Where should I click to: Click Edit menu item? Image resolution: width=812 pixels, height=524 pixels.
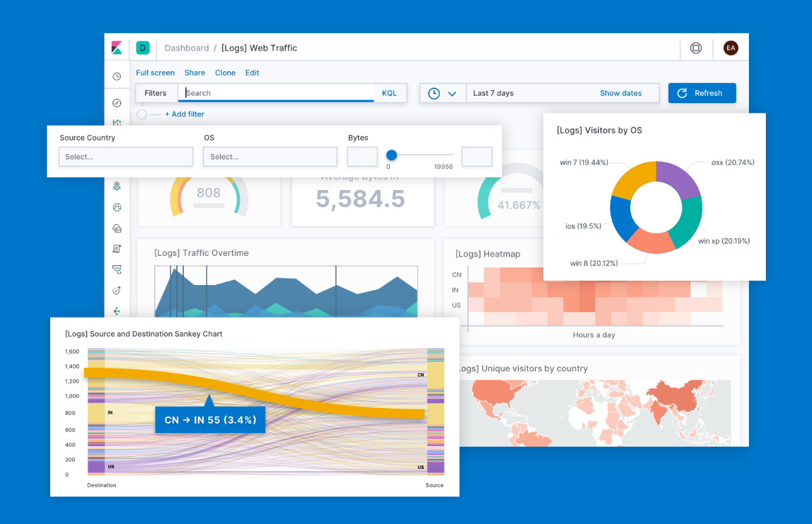[252, 73]
